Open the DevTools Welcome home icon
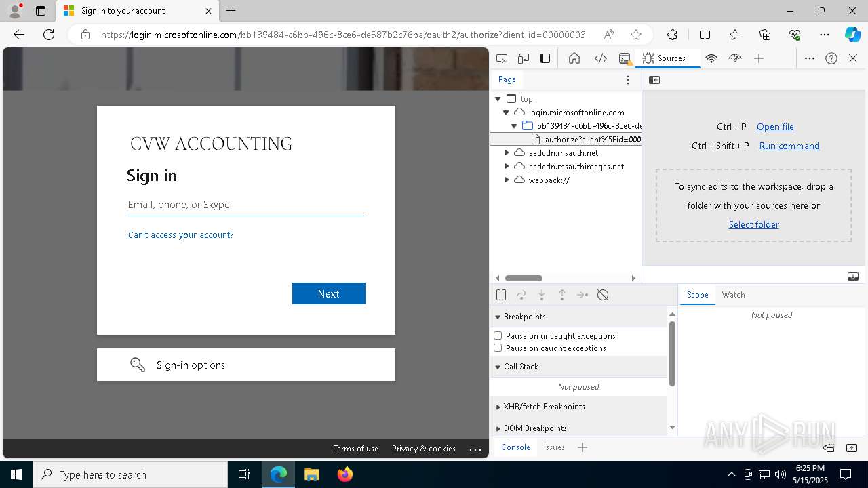The image size is (868, 488). 574,58
